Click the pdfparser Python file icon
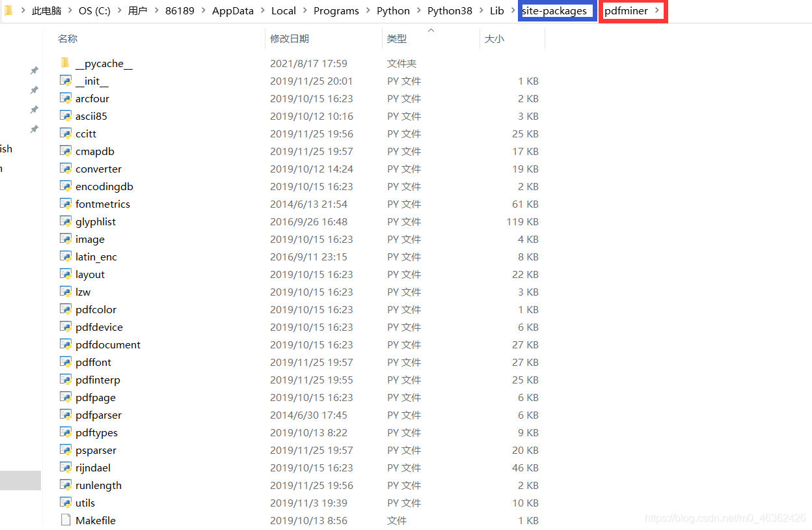The width and height of the screenshot is (812, 530). 66,415
